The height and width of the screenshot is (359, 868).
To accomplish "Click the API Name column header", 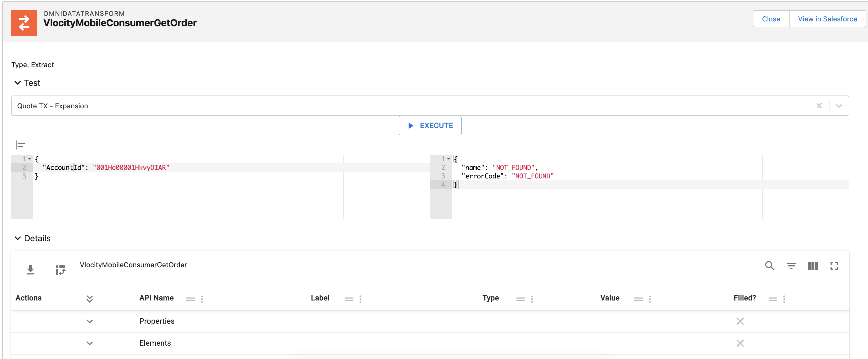I will pos(156,298).
